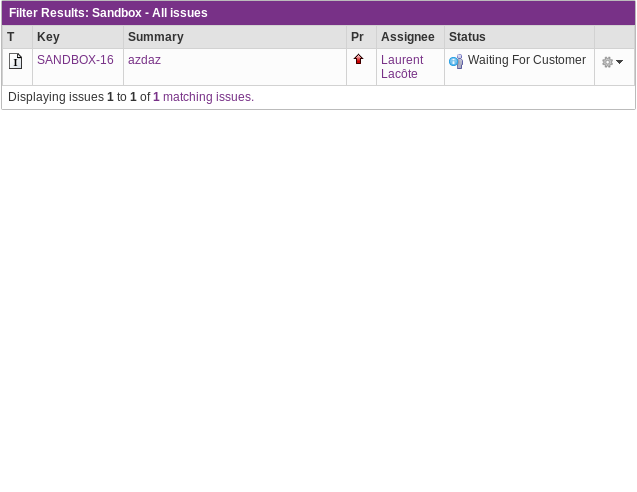Click the 'Displaying issues' footer text

56,97
